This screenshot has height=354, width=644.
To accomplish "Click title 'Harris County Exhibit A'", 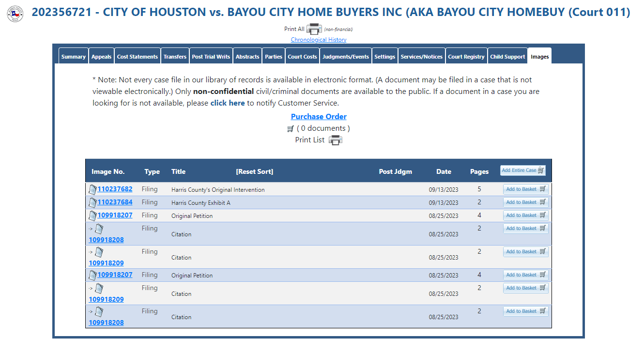I will (201, 203).
